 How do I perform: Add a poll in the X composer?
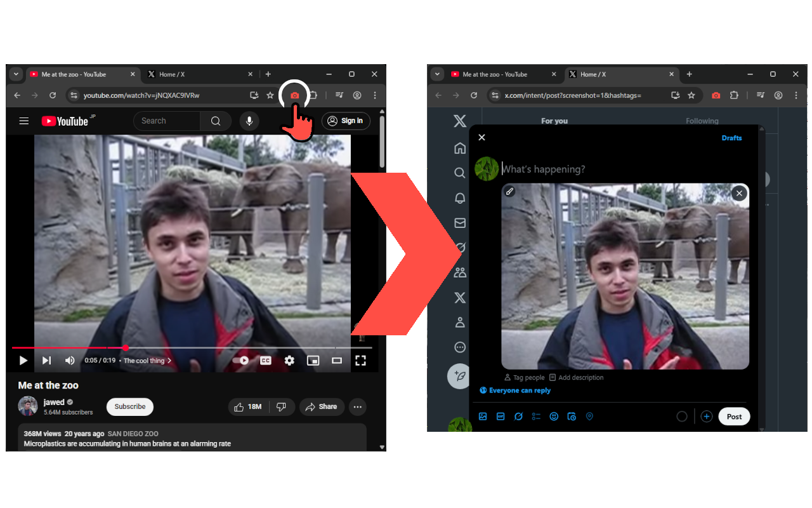tap(536, 417)
